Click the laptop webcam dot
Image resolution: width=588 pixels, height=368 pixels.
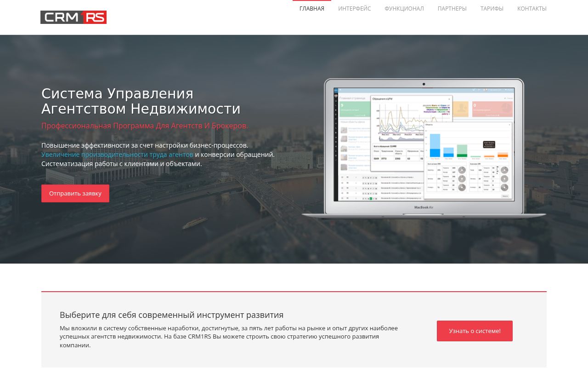pyautogui.click(x=424, y=84)
